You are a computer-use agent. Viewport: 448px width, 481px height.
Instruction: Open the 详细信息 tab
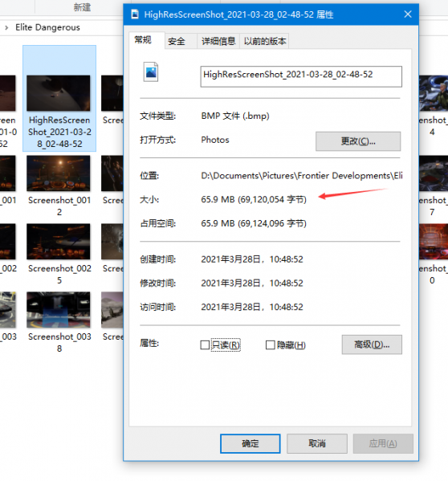tap(218, 41)
